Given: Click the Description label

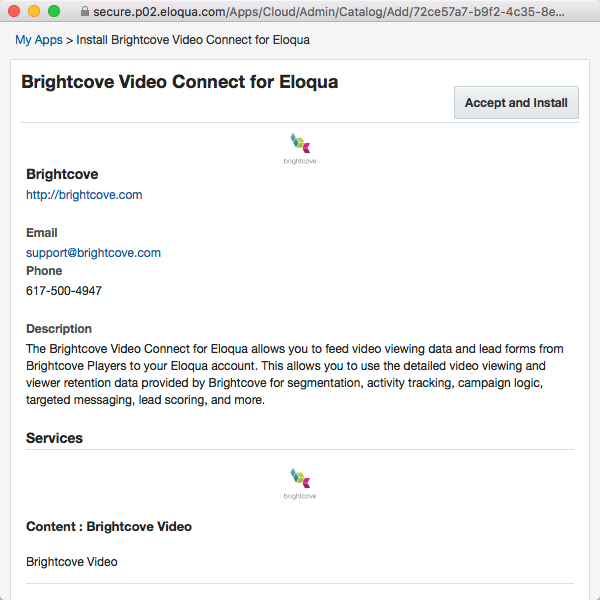Looking at the screenshot, I should click(59, 329).
